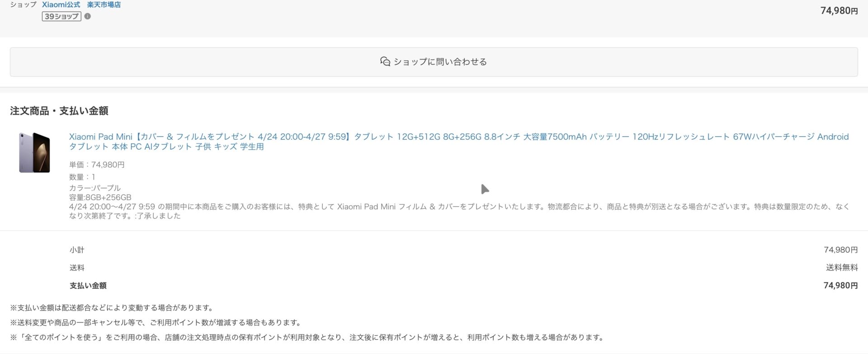Click the 注文商品・支払い金額 heading

tap(59, 111)
